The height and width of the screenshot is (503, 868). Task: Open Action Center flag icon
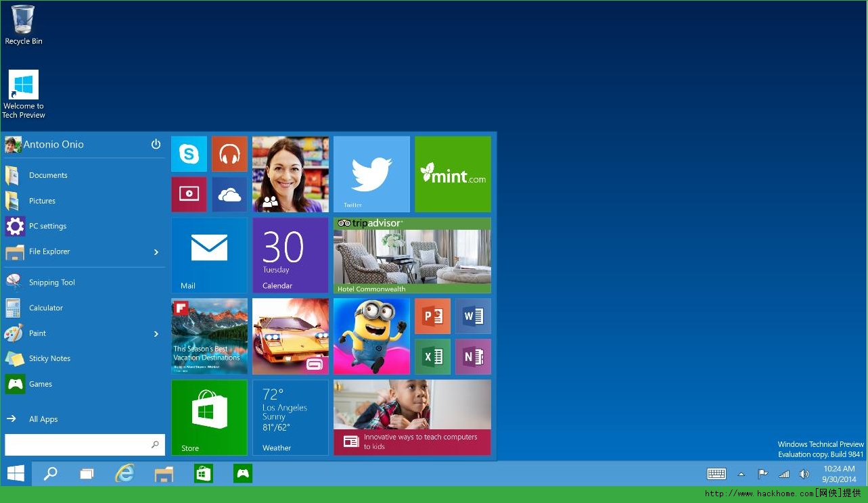tap(762, 474)
